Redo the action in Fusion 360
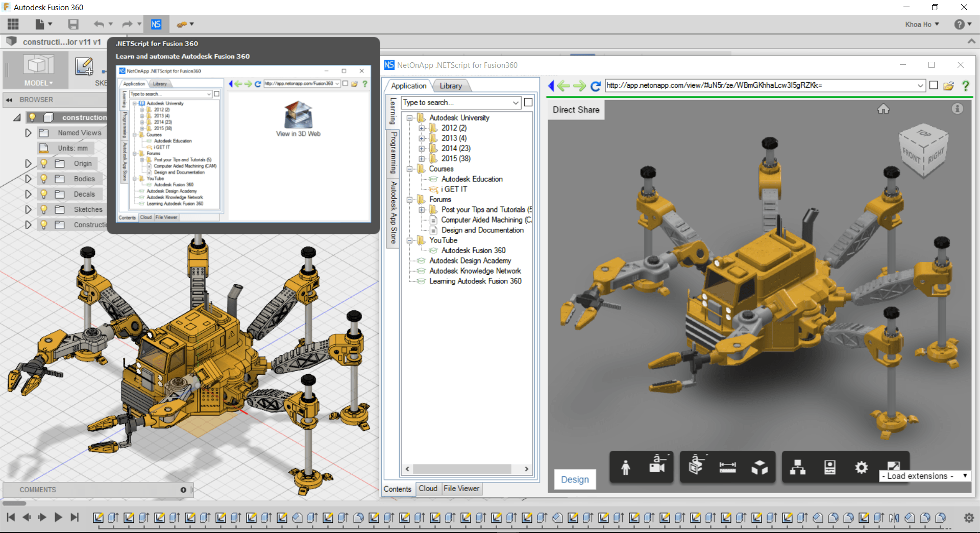Image resolution: width=980 pixels, height=533 pixels. 127,24
